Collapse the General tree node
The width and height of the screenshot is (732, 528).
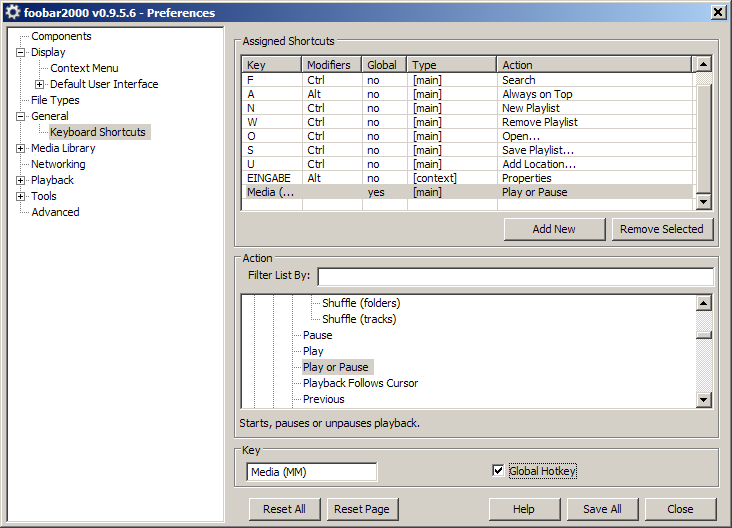21,116
